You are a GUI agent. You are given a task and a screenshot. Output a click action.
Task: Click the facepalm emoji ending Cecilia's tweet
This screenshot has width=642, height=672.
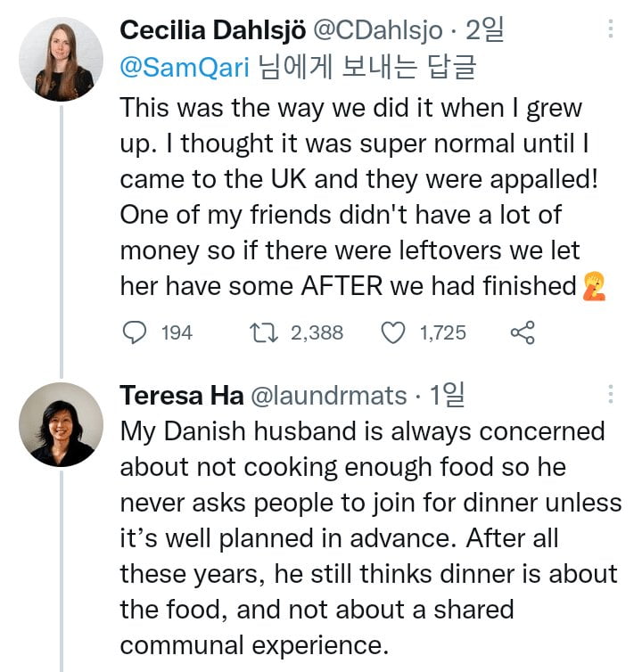(x=593, y=286)
